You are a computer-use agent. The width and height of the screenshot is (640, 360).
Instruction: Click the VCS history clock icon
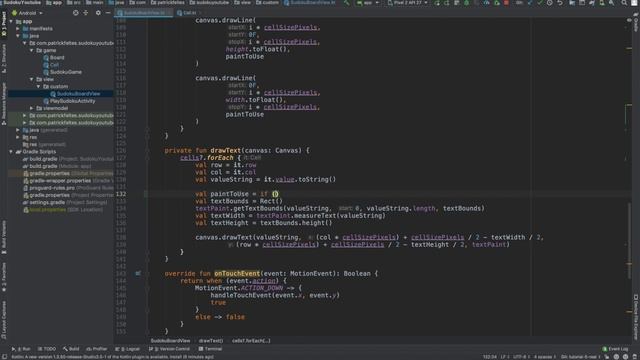[x=550, y=3]
